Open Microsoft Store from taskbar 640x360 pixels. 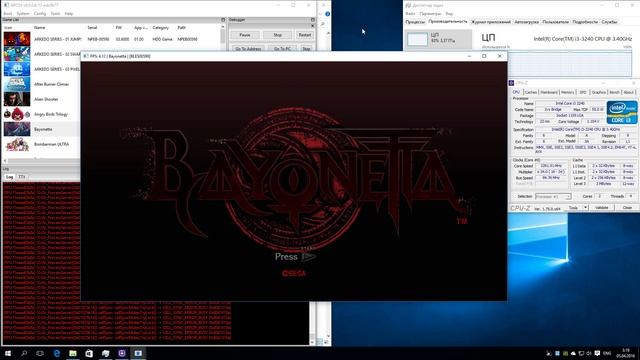[x=89, y=353]
